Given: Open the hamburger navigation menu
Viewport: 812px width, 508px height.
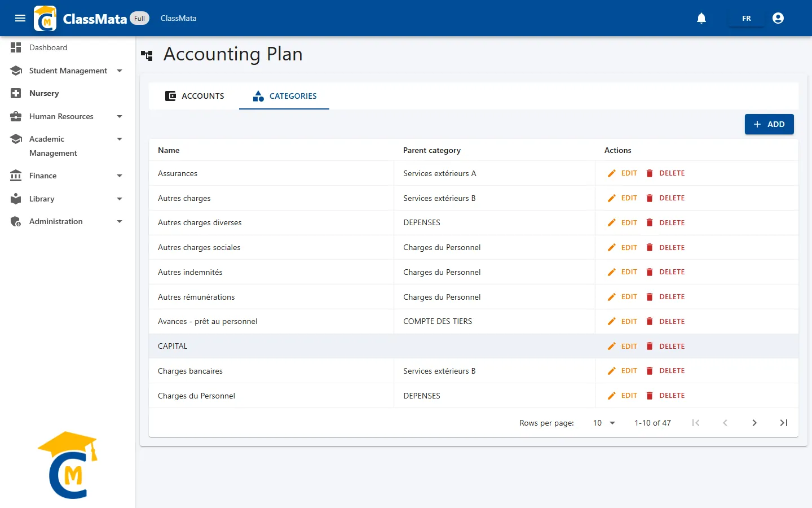Looking at the screenshot, I should point(20,18).
